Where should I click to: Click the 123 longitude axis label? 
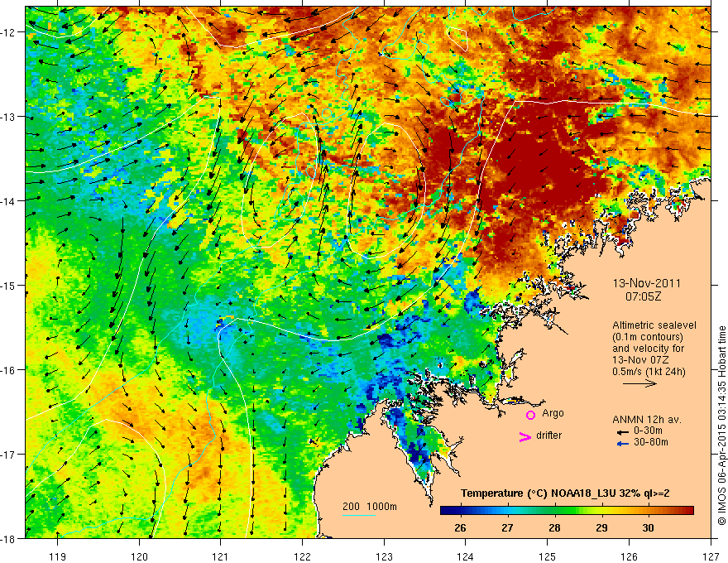384,556
